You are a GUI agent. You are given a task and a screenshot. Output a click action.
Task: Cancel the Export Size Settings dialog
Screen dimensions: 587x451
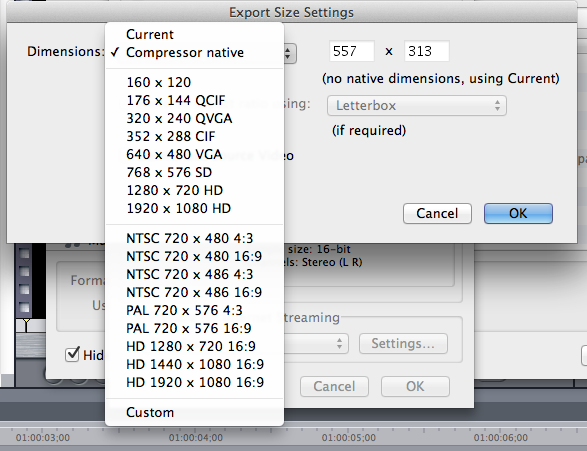[x=437, y=213]
